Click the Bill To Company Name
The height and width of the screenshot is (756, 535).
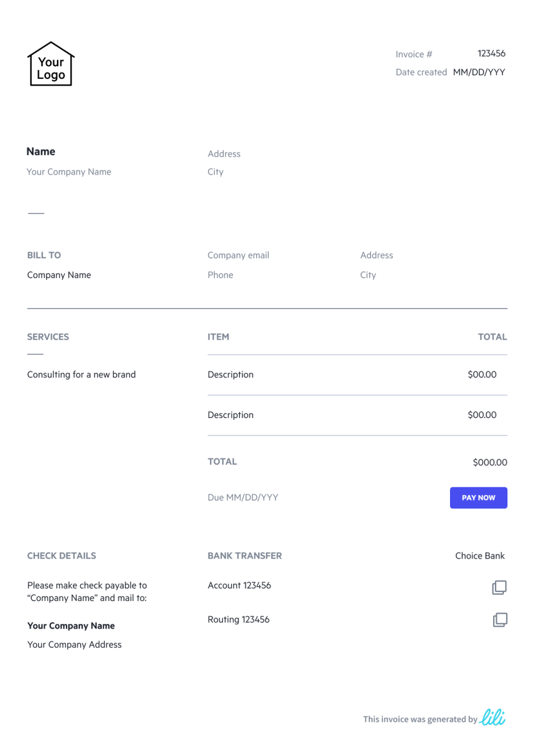[59, 275]
